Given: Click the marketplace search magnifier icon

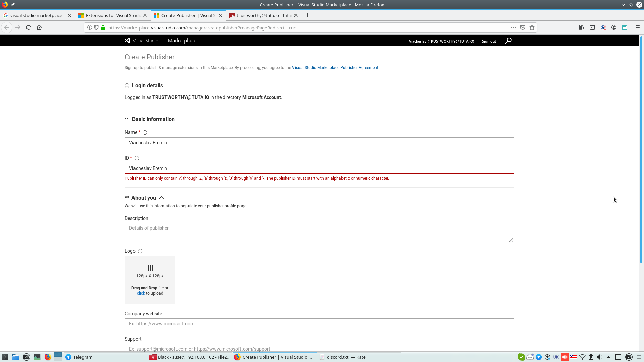Looking at the screenshot, I should tap(508, 41).
